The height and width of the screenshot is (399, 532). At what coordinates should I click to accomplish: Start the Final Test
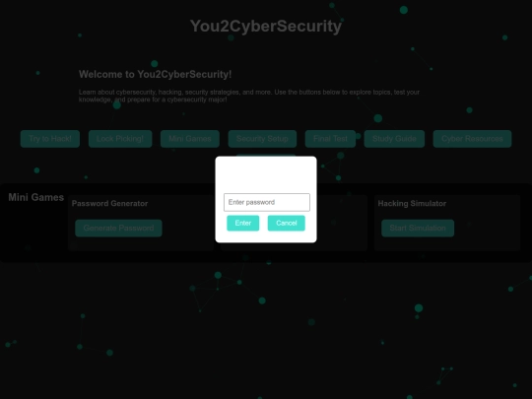[330, 139]
